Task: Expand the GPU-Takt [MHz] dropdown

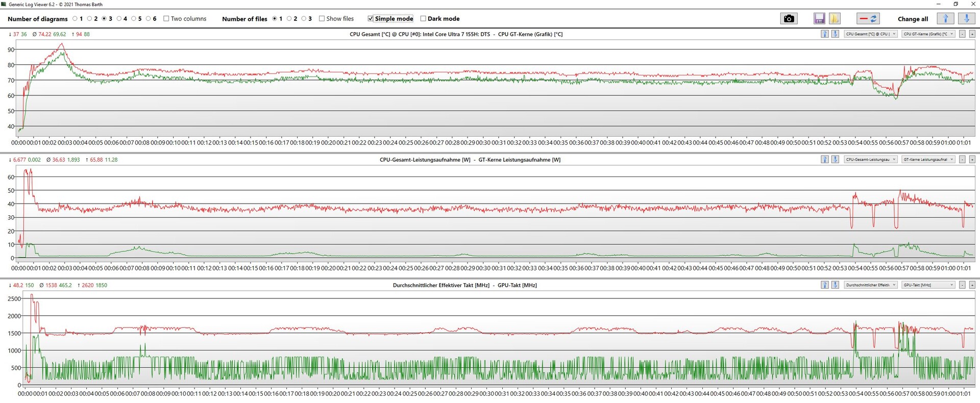Action: coord(927,285)
